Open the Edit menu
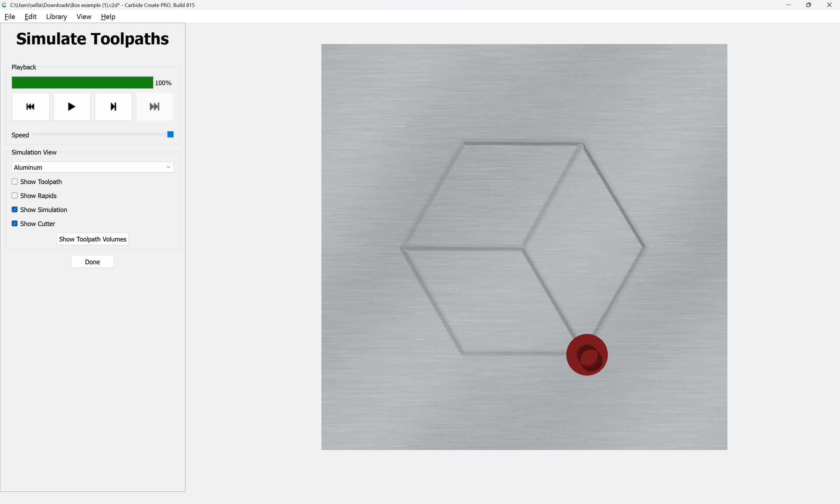This screenshot has height=504, width=840. coord(31,17)
